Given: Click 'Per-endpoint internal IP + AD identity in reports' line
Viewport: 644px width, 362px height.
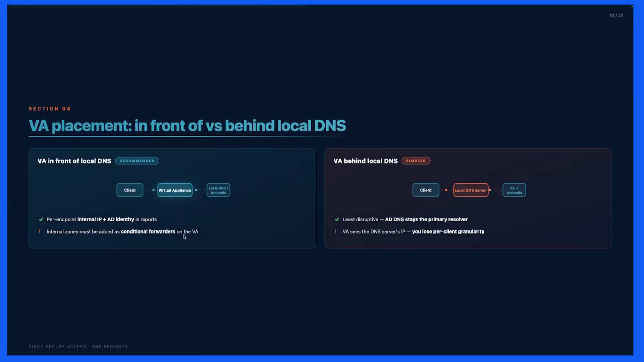Looking at the screenshot, I should [102, 220].
